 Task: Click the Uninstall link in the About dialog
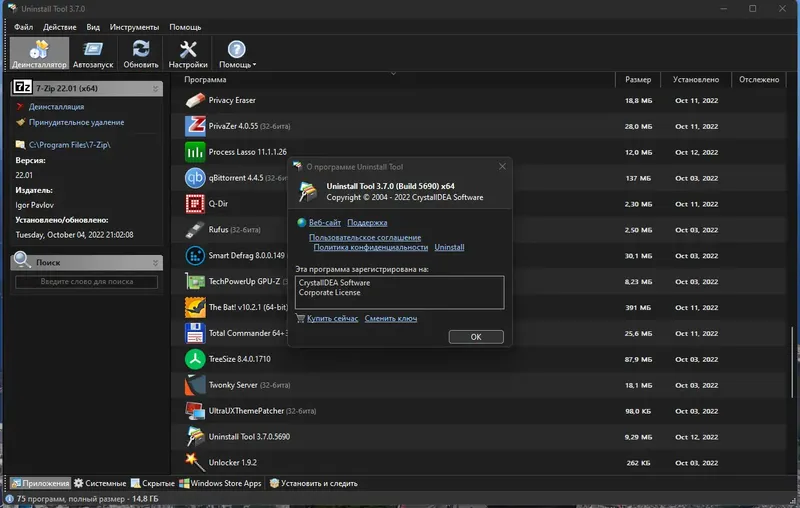click(449, 247)
